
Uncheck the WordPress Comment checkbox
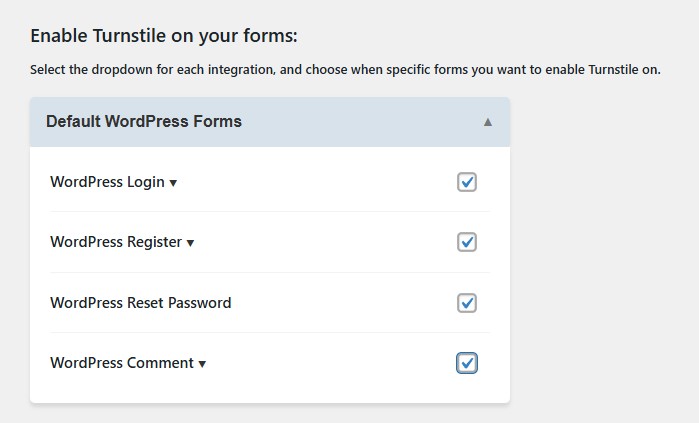467,363
